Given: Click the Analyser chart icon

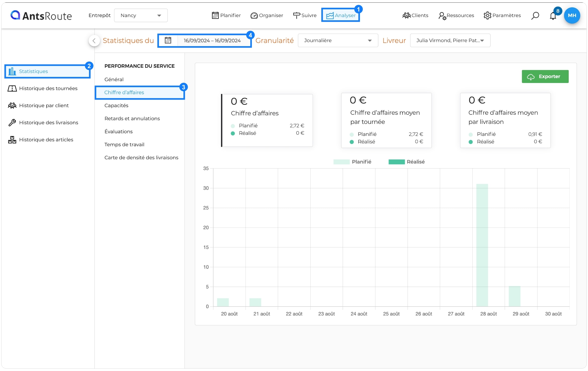Looking at the screenshot, I should (x=330, y=16).
